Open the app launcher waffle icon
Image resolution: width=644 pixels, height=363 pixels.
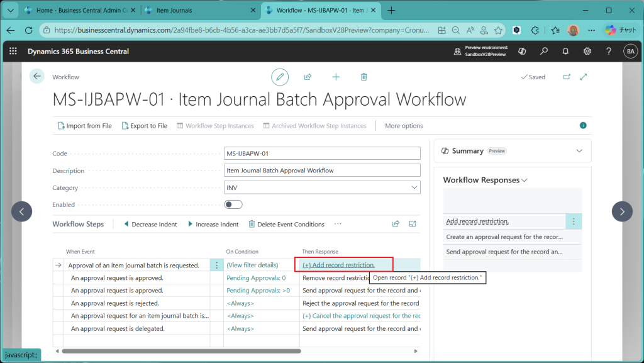(13, 52)
